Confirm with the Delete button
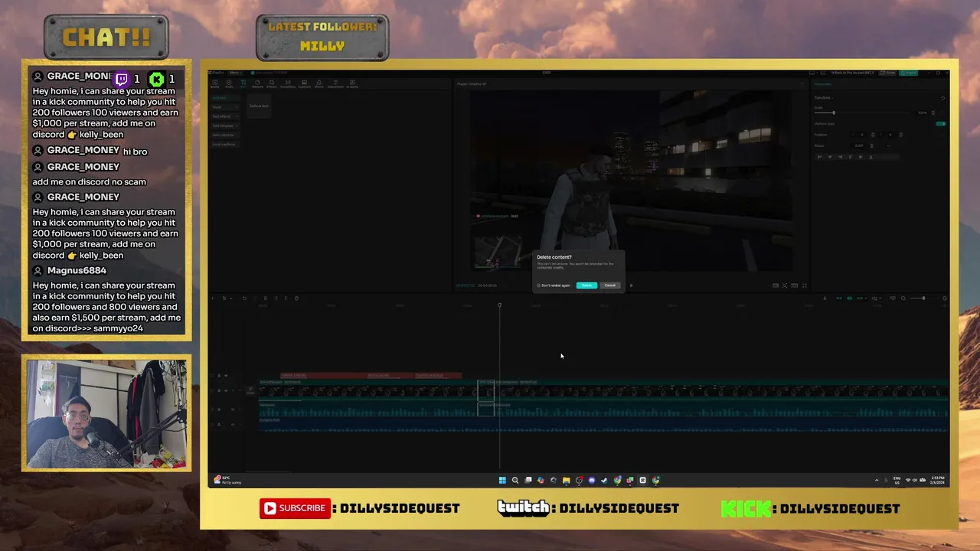The height and width of the screenshot is (551, 980). pos(586,285)
